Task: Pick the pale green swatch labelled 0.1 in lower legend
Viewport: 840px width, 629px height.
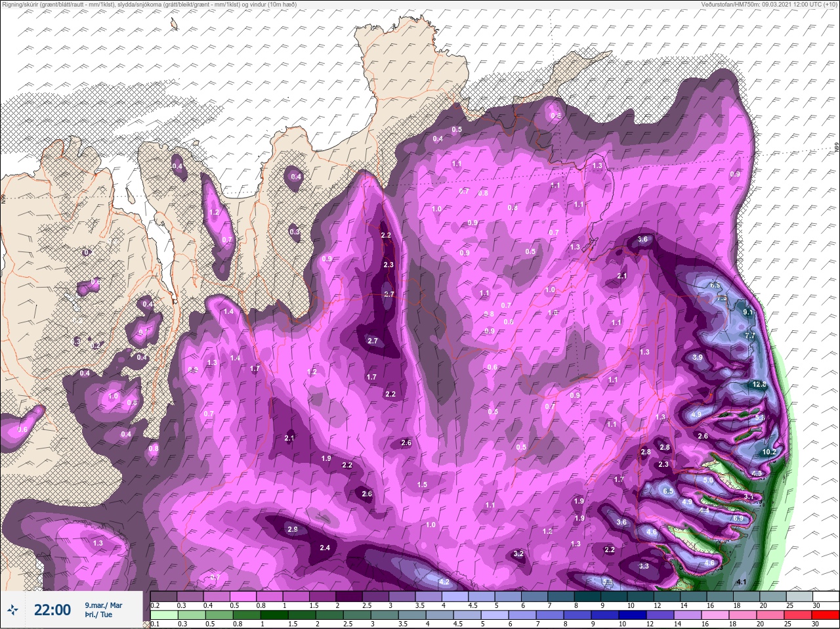Action: 163,615
